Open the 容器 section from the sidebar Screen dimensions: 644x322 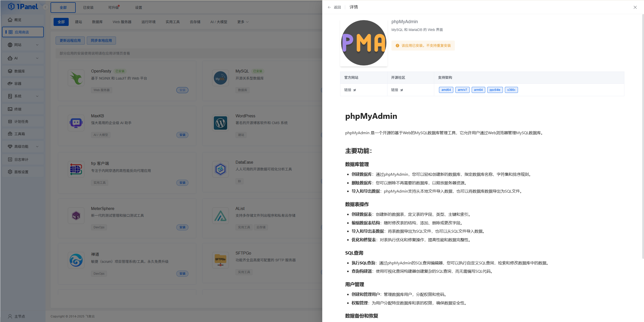tap(18, 83)
